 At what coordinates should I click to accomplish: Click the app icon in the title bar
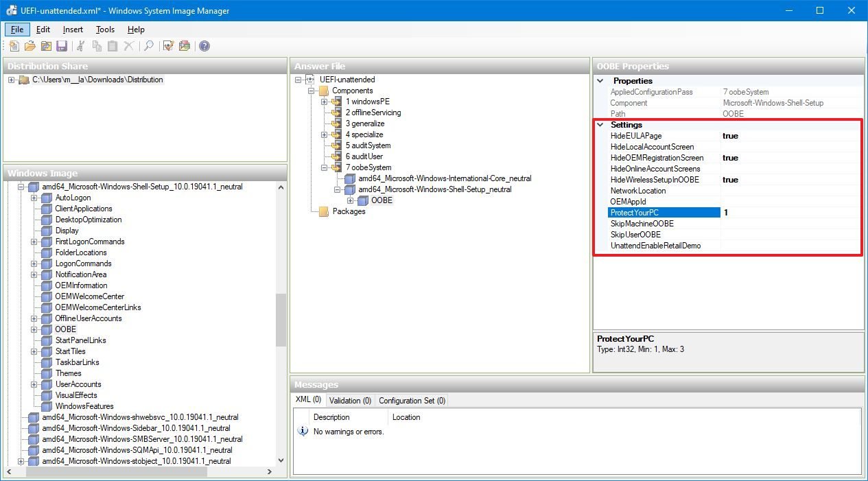click(12, 11)
